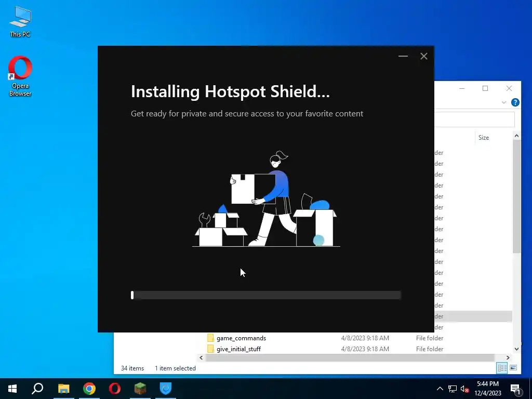
Task: Click the give_initial_stuff folder icon
Action: click(210, 349)
